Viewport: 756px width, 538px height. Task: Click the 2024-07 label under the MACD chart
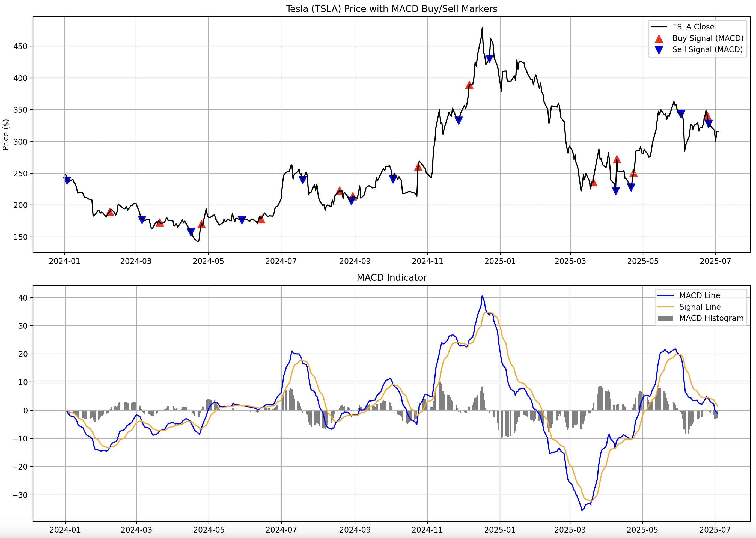[x=281, y=530]
